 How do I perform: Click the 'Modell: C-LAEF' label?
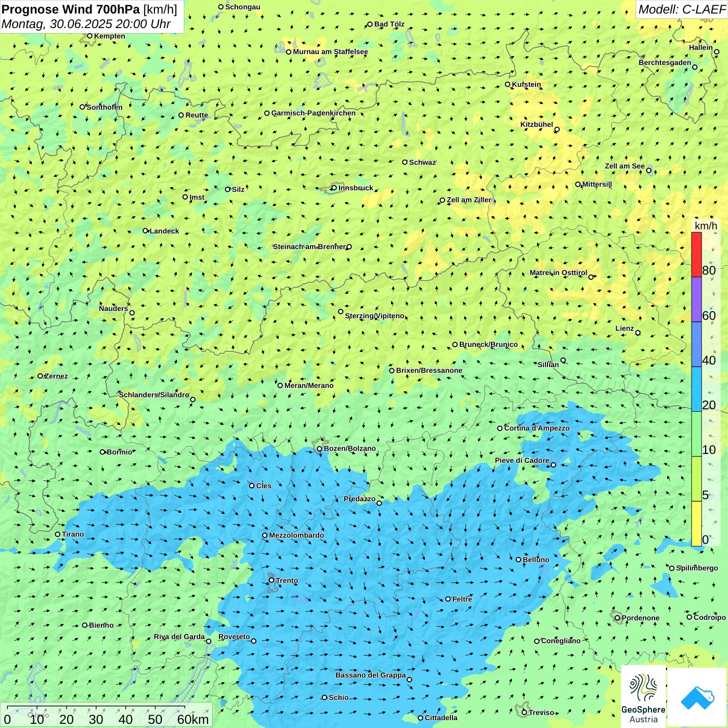click(x=682, y=9)
